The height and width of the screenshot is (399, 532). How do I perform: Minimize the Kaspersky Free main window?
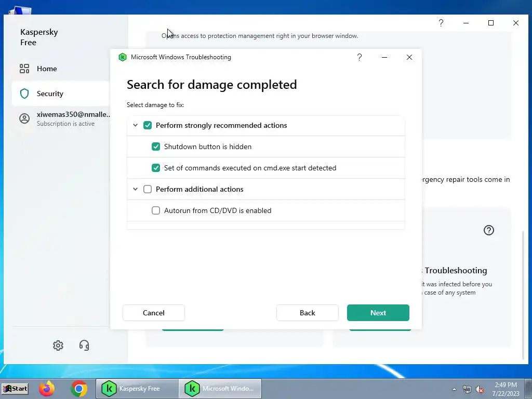point(466,23)
